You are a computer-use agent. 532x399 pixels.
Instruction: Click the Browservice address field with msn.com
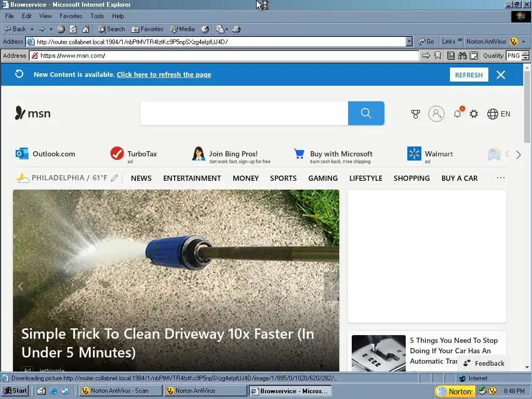(224, 56)
